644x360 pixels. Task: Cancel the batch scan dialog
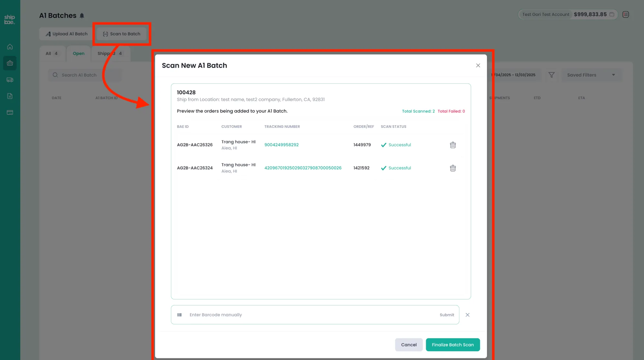409,345
